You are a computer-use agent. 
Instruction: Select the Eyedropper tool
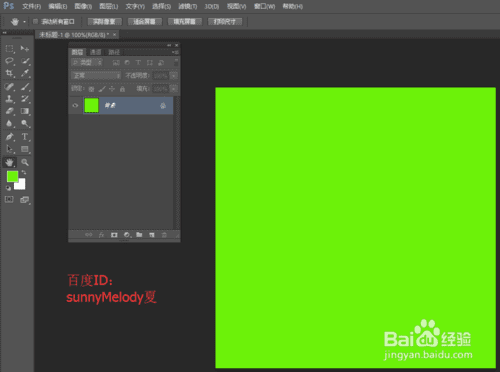tap(25, 73)
